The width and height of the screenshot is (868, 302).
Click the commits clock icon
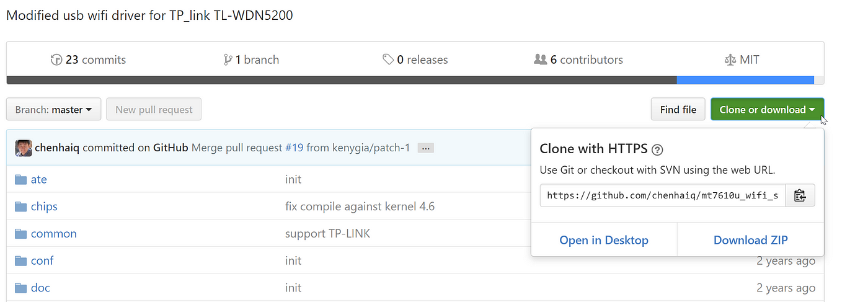pyautogui.click(x=56, y=60)
